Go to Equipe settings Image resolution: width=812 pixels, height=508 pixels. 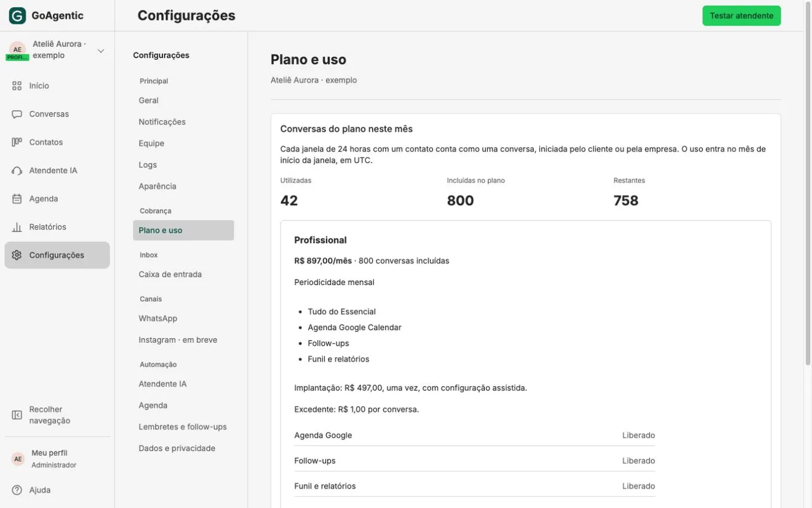coord(183,143)
